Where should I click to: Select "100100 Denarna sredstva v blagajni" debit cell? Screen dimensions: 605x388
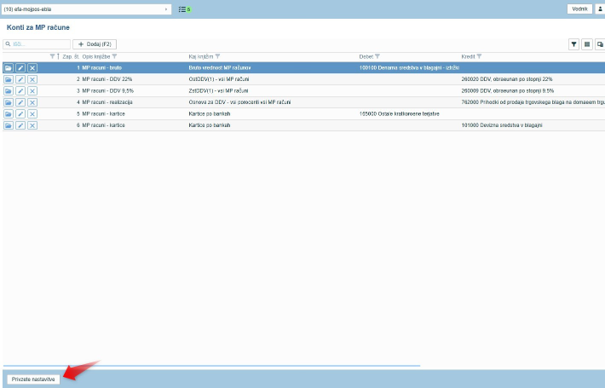(409, 68)
